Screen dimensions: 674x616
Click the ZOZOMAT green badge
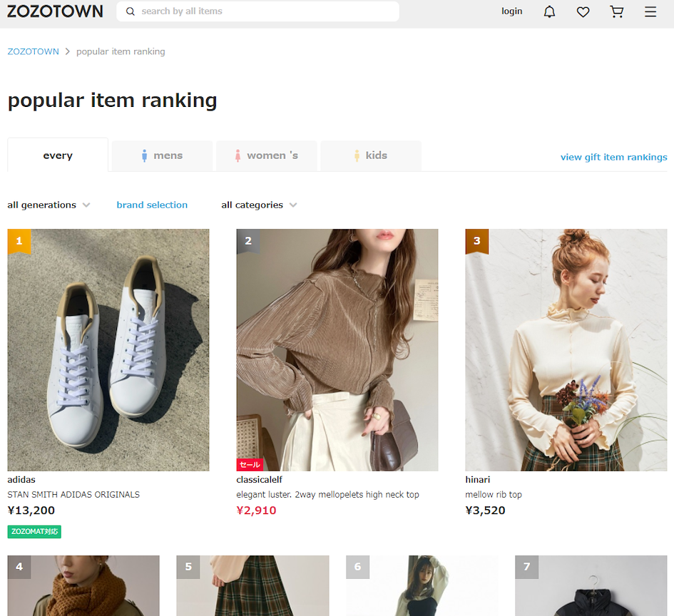[x=34, y=531]
